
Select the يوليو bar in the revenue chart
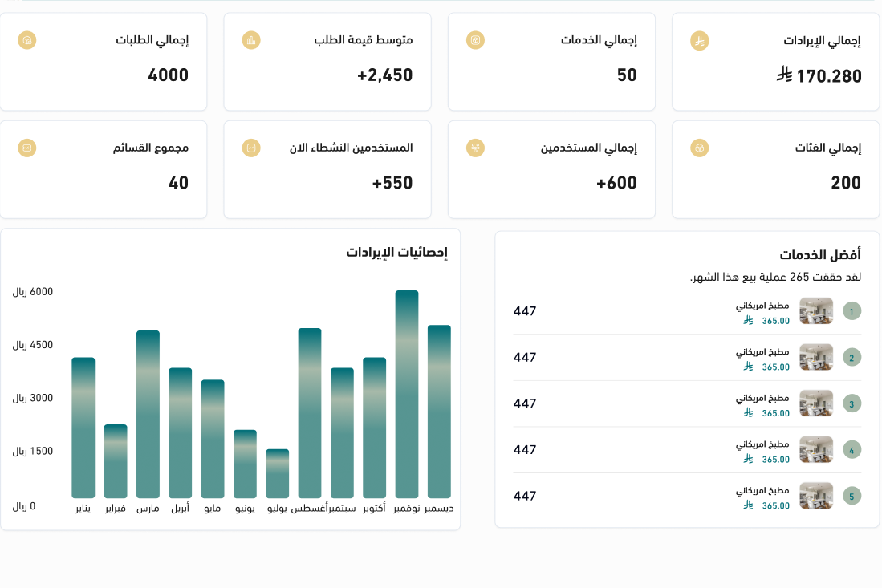pyautogui.click(x=277, y=473)
